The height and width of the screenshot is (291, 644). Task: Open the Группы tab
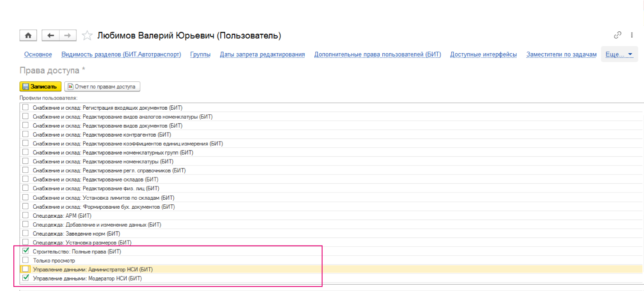click(200, 54)
